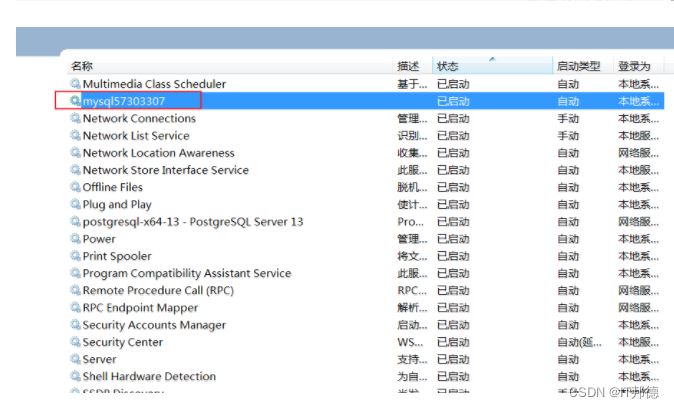674x408 pixels.
Task: Sort services by the 名称 column header
Action: 82,66
